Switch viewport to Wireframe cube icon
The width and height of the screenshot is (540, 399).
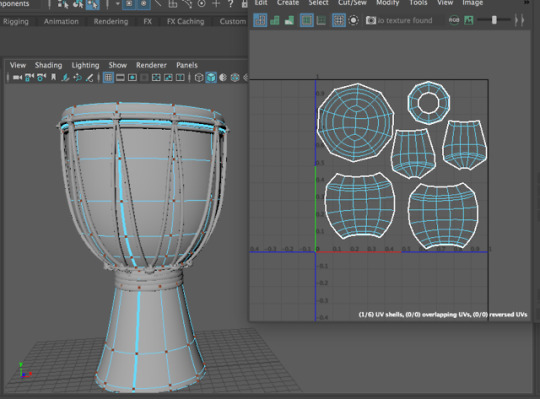coord(199,77)
